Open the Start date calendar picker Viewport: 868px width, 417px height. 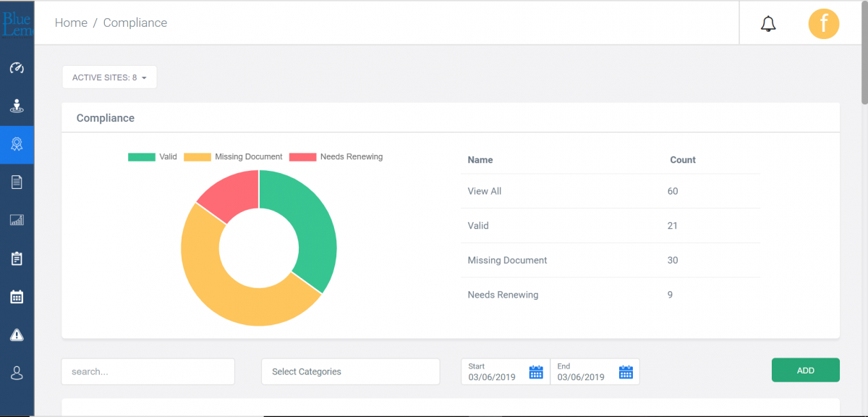[536, 372]
